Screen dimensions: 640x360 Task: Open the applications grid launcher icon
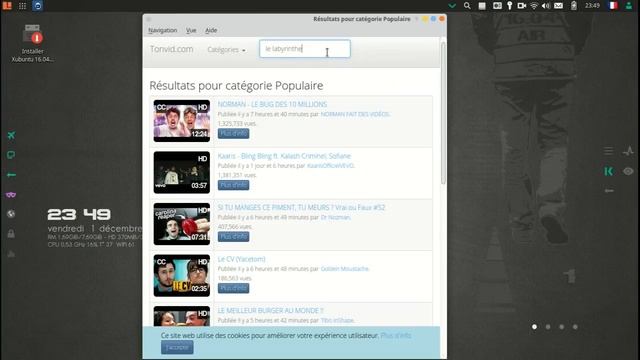pyautogui.click(x=22, y=6)
